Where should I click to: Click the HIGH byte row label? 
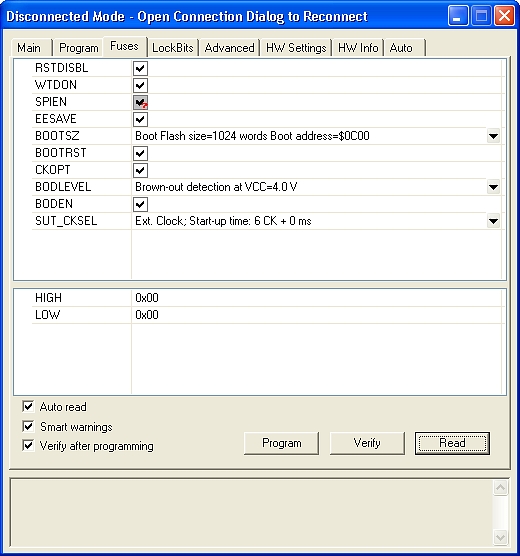pyautogui.click(x=48, y=298)
